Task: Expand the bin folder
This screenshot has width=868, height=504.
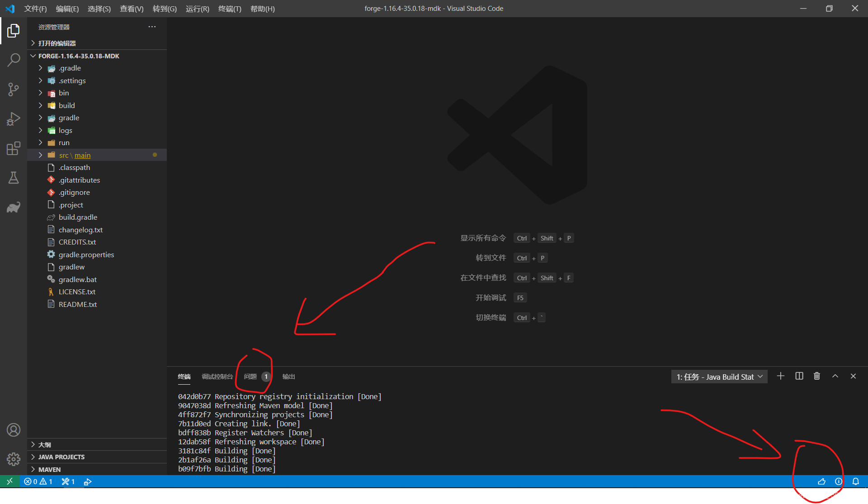Action: tap(97, 93)
